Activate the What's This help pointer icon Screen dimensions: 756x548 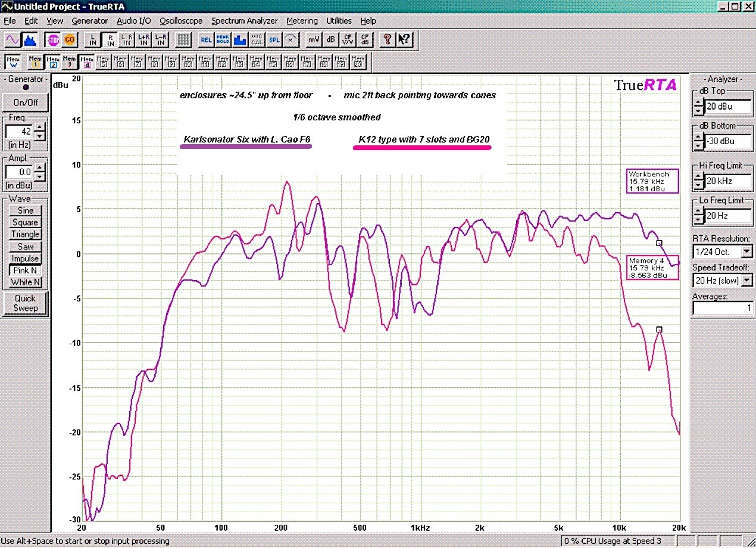[404, 40]
